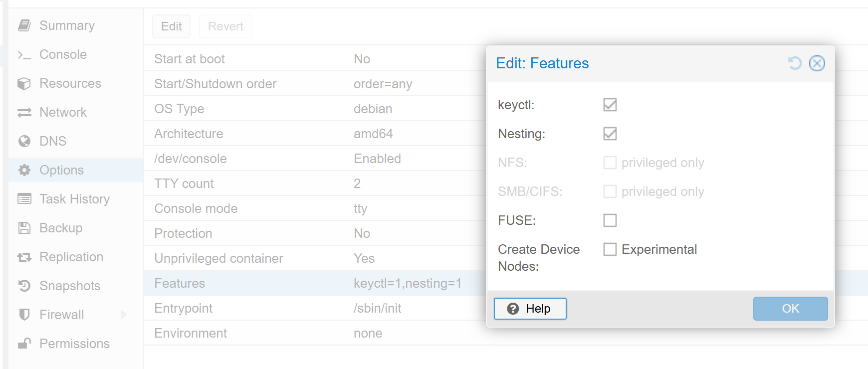This screenshot has width=868, height=369.
Task: Uncheck the keyctl checkbox
Action: [610, 105]
